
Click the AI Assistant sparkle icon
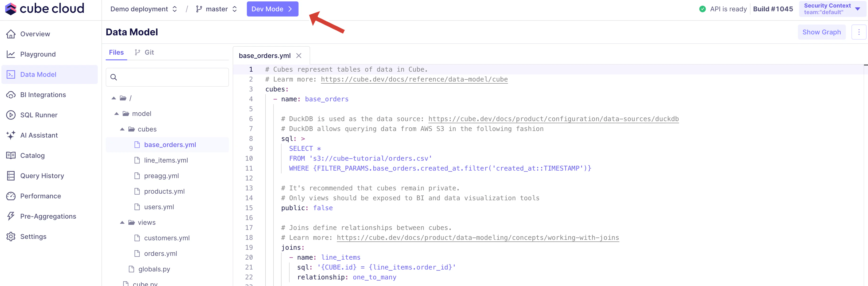click(11, 135)
